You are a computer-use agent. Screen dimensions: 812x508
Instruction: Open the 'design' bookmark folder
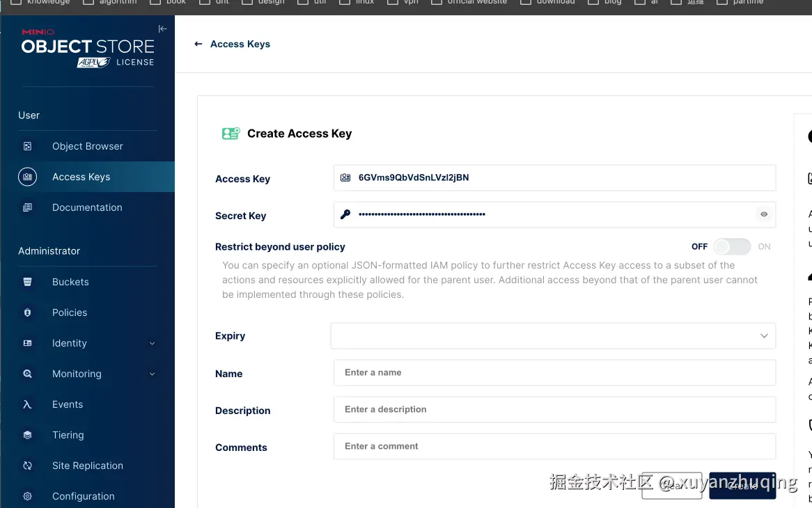pos(264,3)
